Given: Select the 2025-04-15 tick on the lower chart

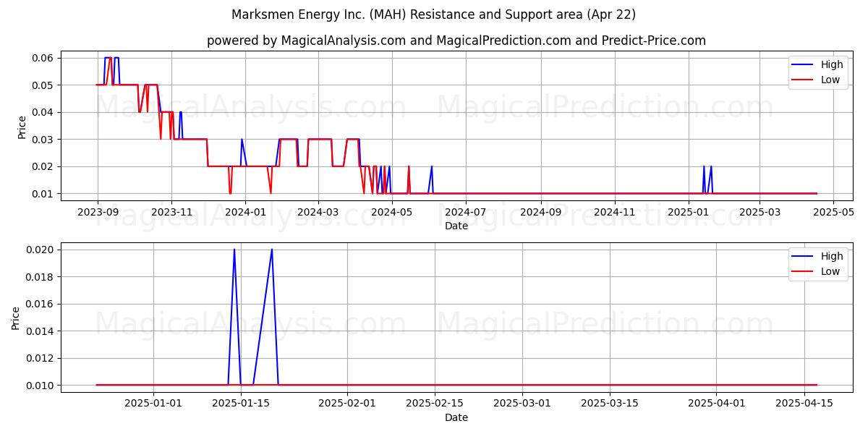Looking at the screenshot, I should pyautogui.click(x=804, y=404).
